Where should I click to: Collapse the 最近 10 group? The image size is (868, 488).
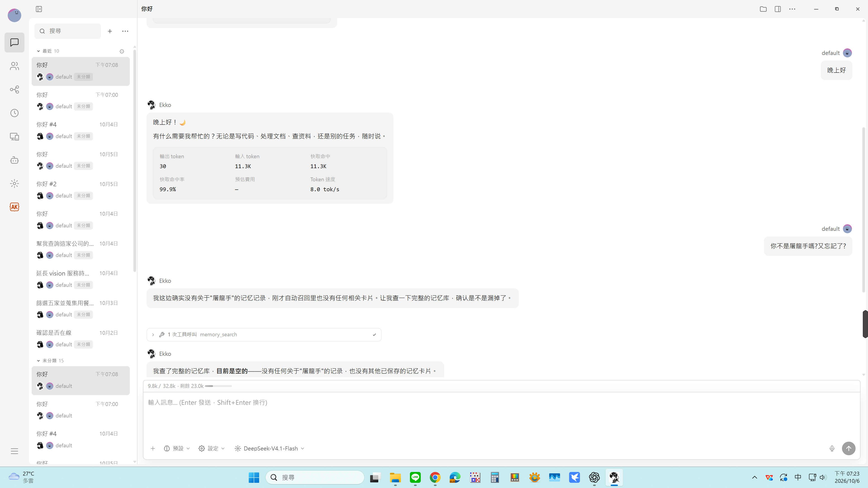(x=48, y=51)
